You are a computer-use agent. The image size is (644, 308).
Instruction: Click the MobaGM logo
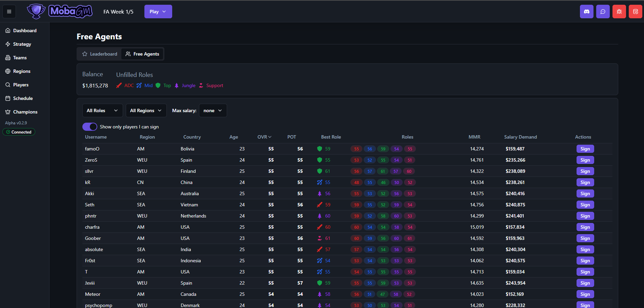coord(60,12)
